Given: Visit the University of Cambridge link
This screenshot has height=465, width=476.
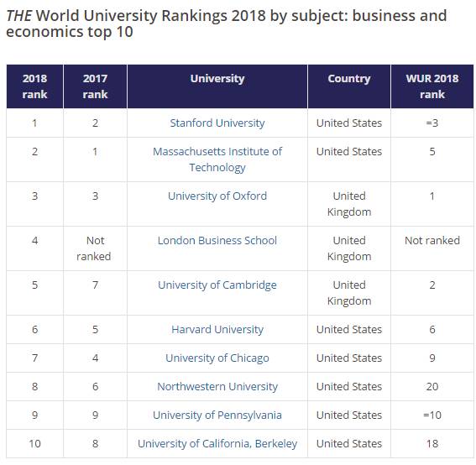Looking at the screenshot, I should (217, 285).
